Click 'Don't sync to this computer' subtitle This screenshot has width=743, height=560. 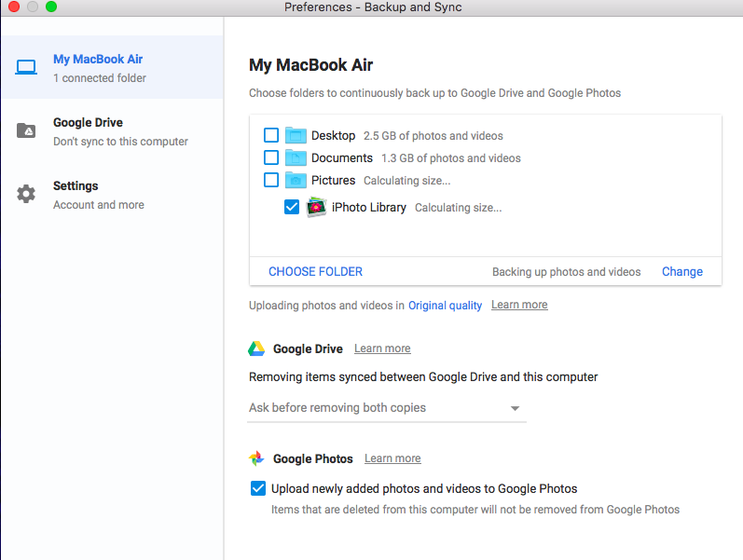(120, 142)
